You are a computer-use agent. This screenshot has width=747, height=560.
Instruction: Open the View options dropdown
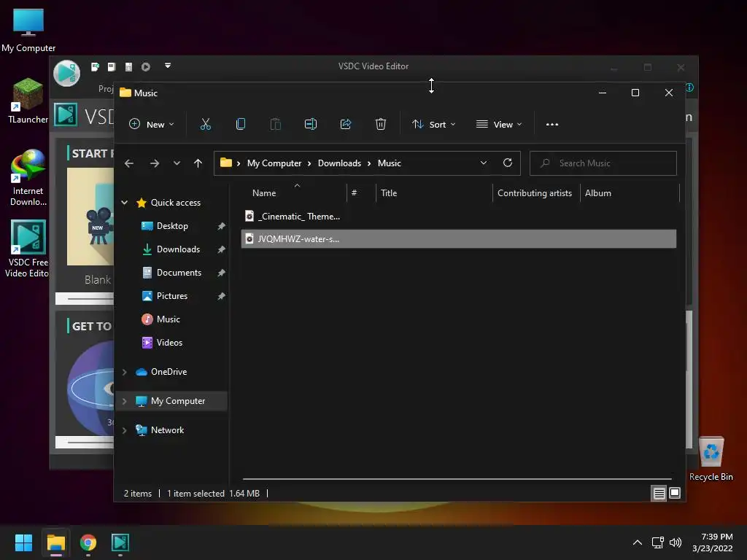[499, 124]
